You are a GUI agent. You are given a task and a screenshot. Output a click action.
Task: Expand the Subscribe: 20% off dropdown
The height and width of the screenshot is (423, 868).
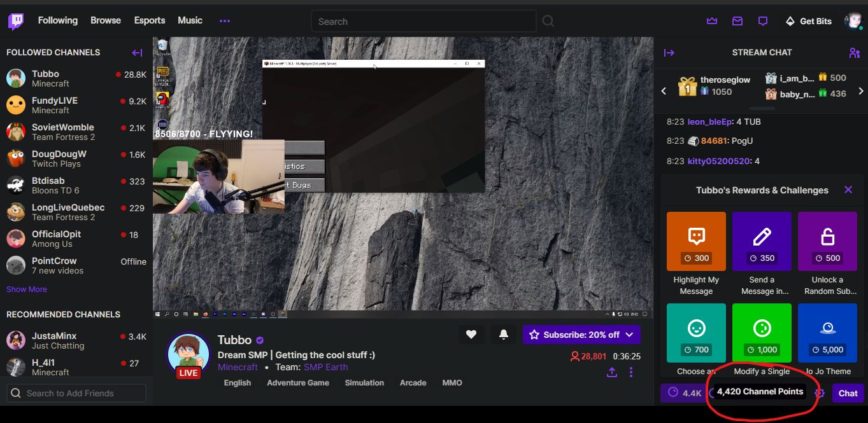[x=629, y=335]
